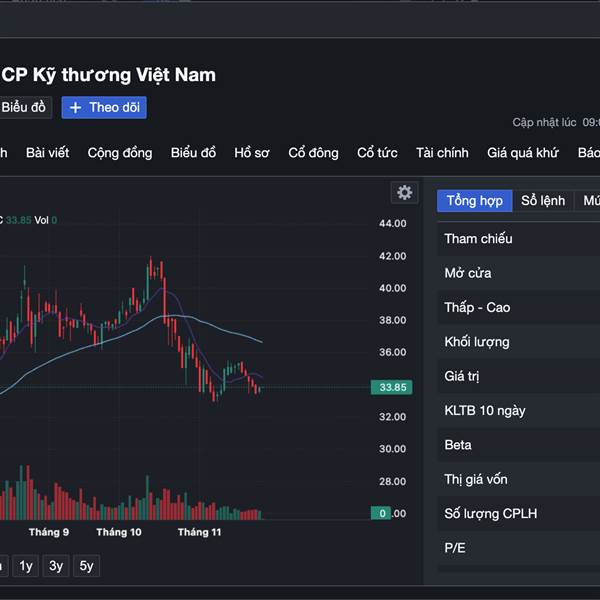
Task: Open Biểu đồ tab in navigation
Action: pyautogui.click(x=193, y=153)
